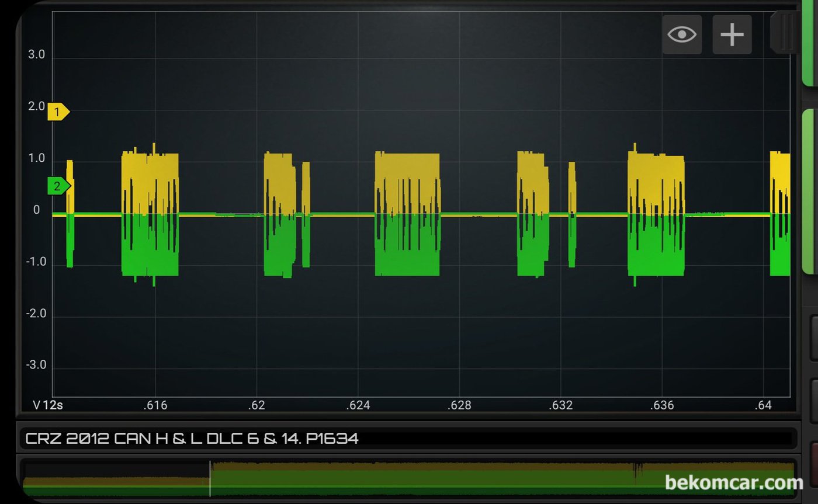This screenshot has height=504, width=818.
Task: Click the 3.0 voltage axis label
Action: 36,55
